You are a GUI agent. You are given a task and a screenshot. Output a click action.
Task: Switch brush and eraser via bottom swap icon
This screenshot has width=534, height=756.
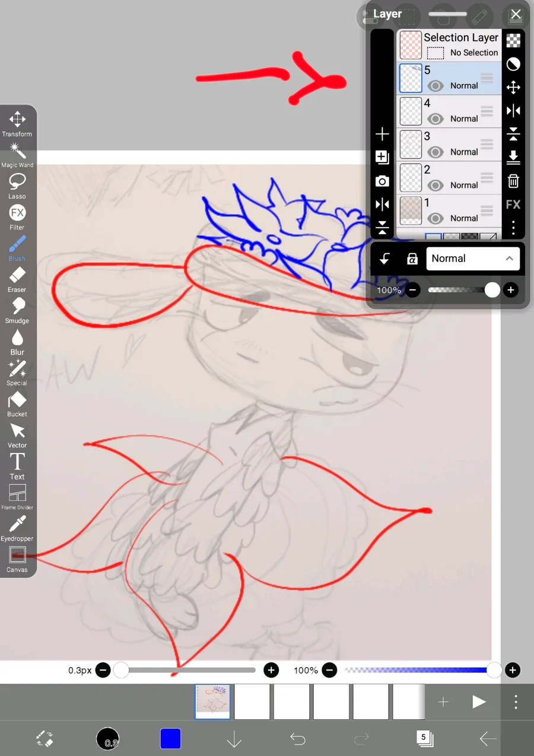coord(44,738)
